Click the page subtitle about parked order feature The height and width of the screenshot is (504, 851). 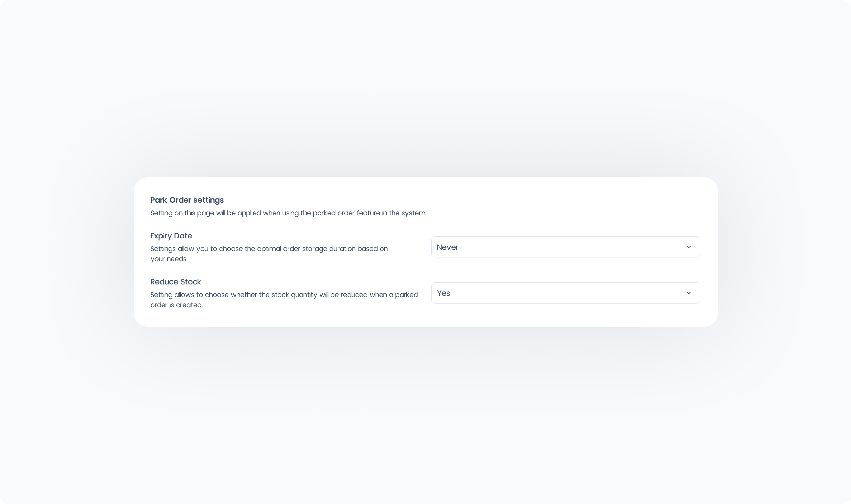tap(288, 213)
